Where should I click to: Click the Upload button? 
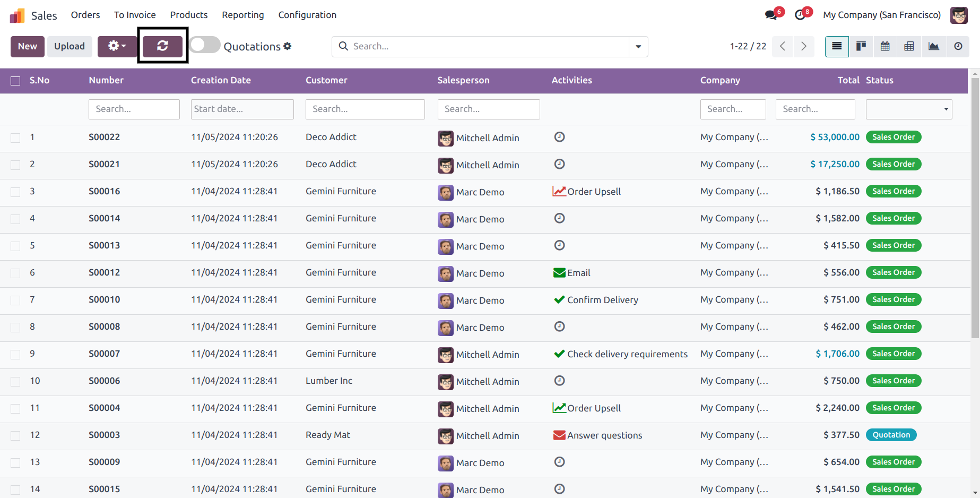point(70,46)
